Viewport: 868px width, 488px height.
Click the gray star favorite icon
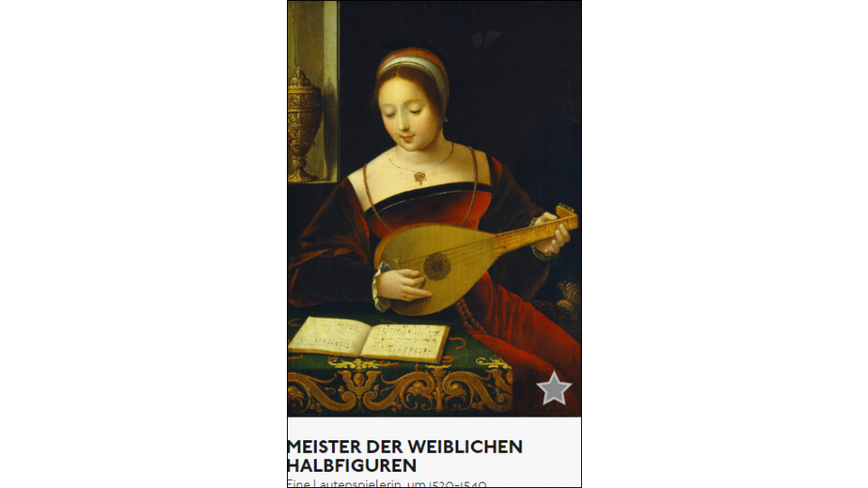(x=554, y=389)
